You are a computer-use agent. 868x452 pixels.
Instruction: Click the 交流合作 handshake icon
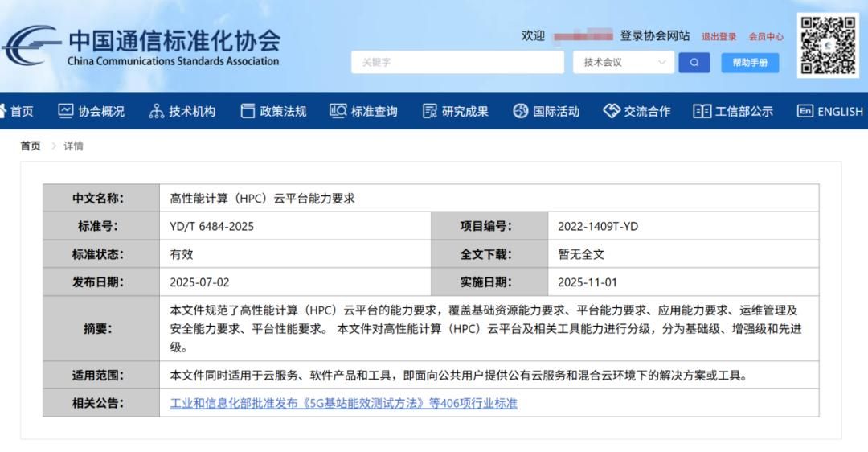pyautogui.click(x=612, y=111)
